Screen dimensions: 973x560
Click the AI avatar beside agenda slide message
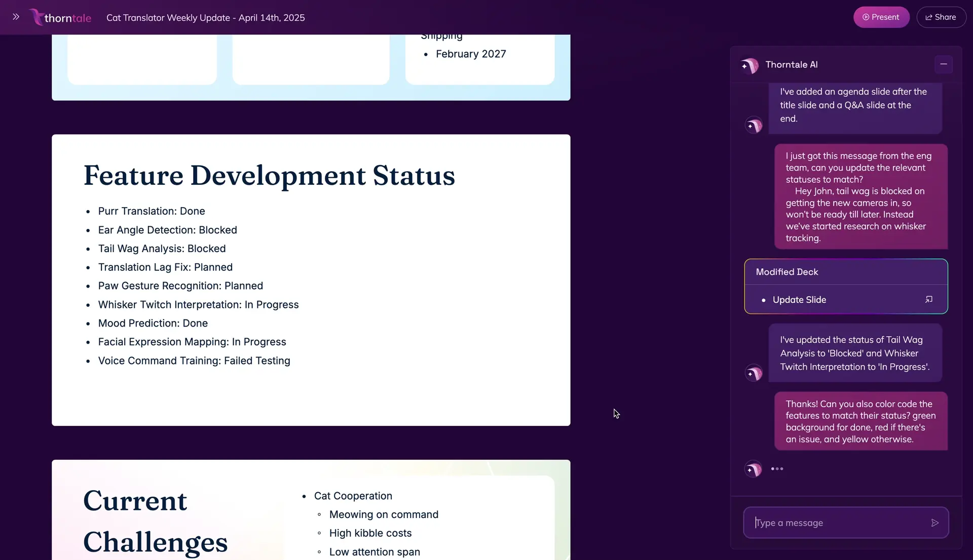click(754, 125)
